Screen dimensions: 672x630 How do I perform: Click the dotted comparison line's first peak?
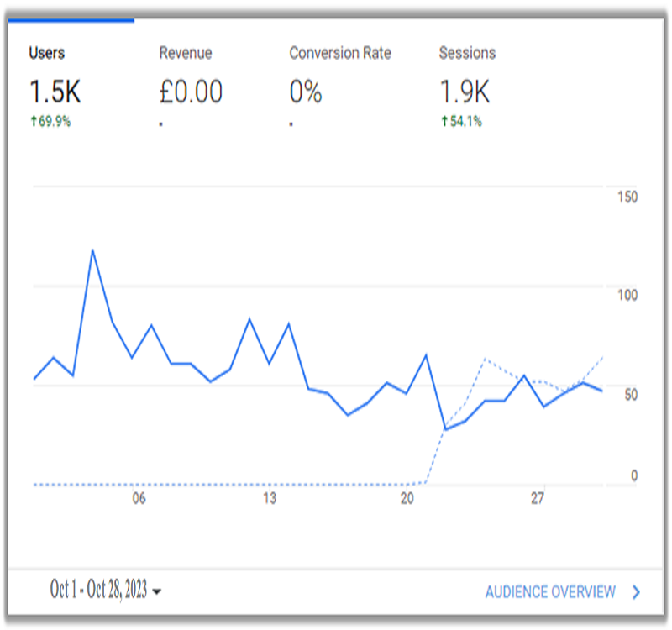click(485, 360)
